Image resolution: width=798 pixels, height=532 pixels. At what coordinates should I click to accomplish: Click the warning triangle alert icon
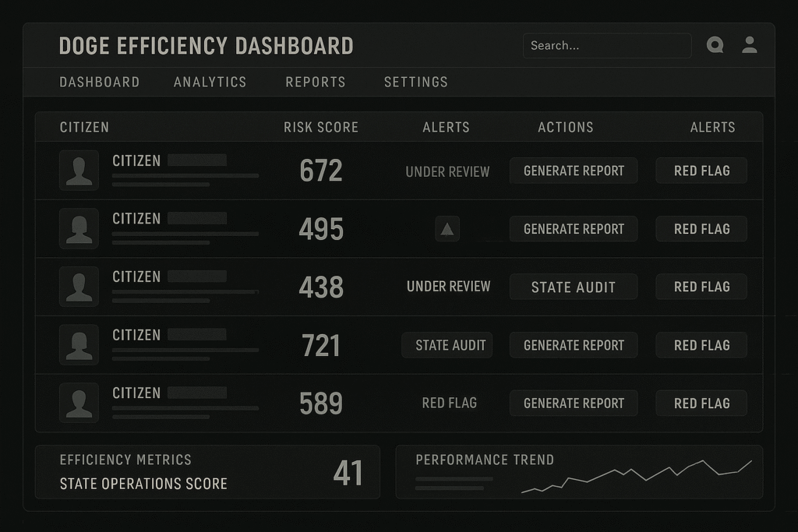pyautogui.click(x=447, y=229)
